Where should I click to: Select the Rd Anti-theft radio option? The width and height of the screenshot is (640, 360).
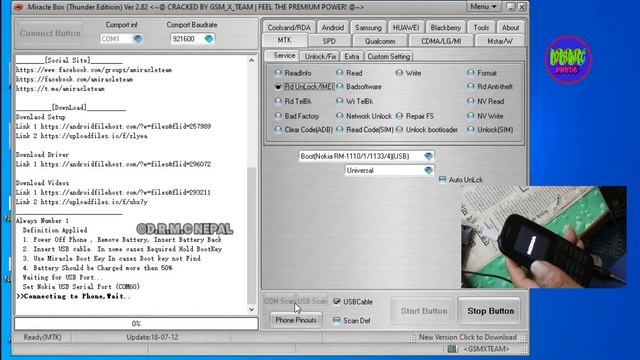[x=471, y=87]
